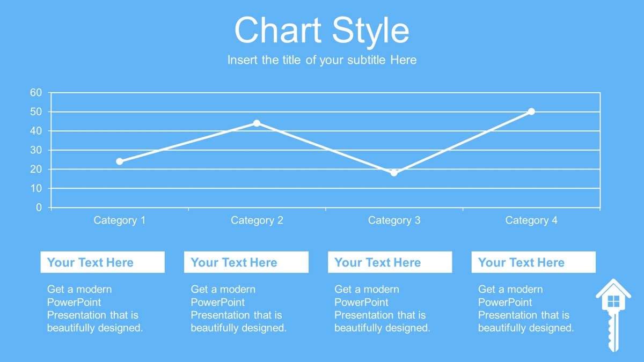Select the Category 1 axis label

point(120,220)
